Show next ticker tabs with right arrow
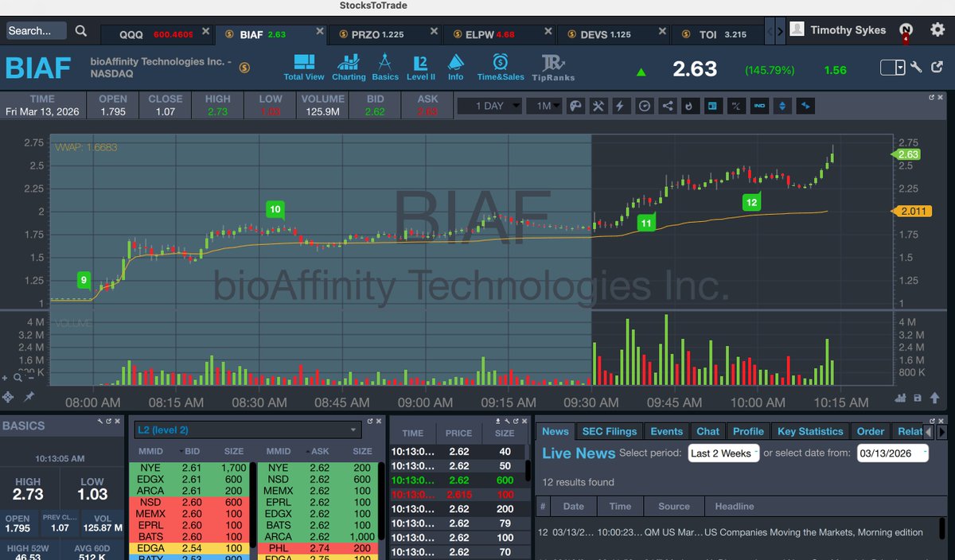955x560 pixels. coord(780,33)
